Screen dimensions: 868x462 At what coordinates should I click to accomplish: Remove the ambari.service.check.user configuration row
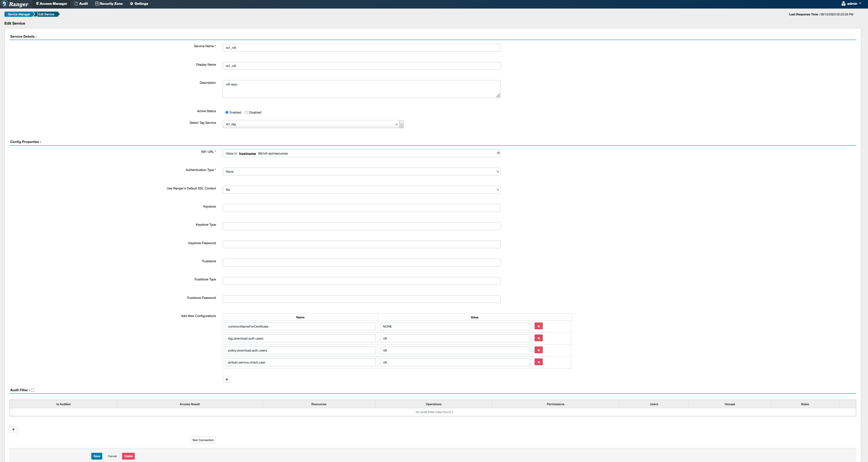(x=539, y=362)
